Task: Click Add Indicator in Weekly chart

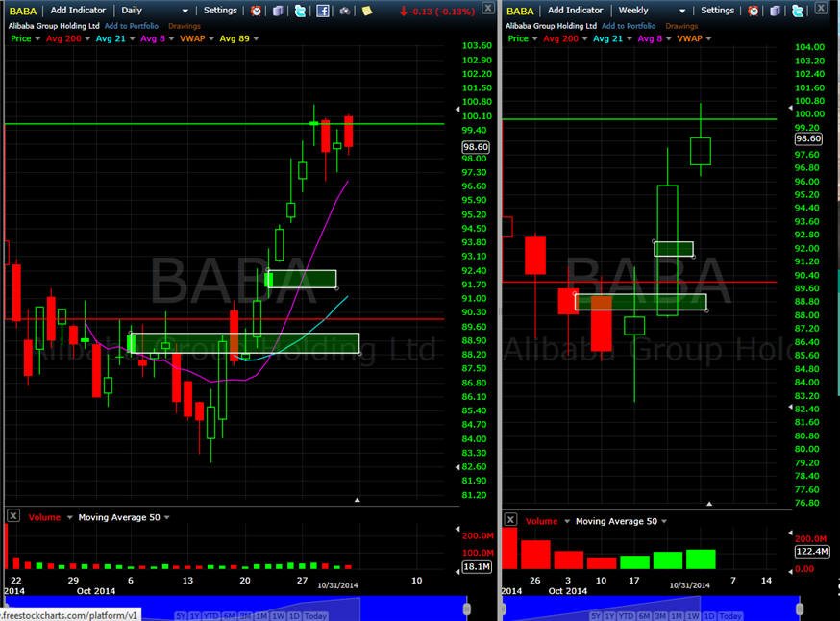Action: 576,11
